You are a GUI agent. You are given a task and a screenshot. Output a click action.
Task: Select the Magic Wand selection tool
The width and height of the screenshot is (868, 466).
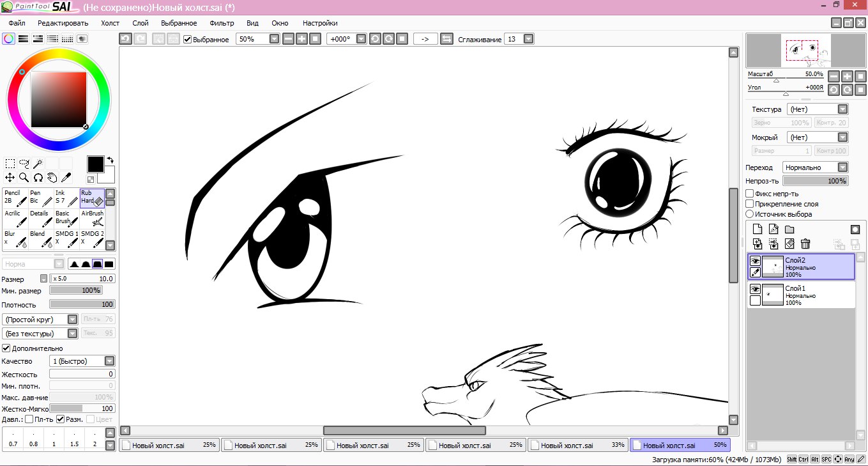pyautogui.click(x=38, y=164)
